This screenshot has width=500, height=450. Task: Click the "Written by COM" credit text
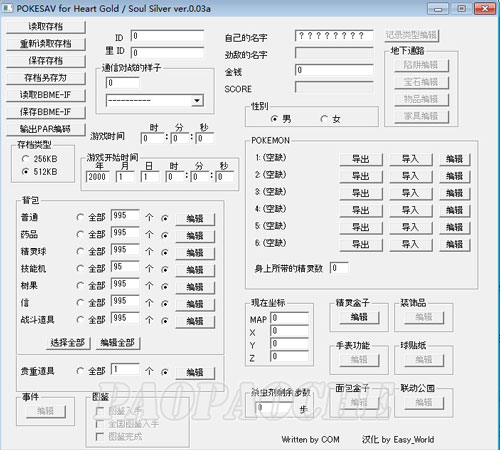click(x=310, y=440)
